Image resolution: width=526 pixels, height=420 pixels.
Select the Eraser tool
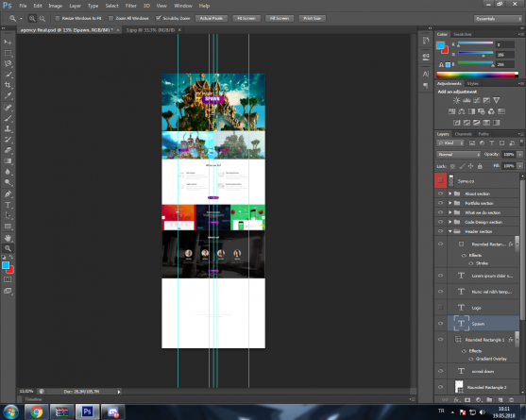[8, 150]
